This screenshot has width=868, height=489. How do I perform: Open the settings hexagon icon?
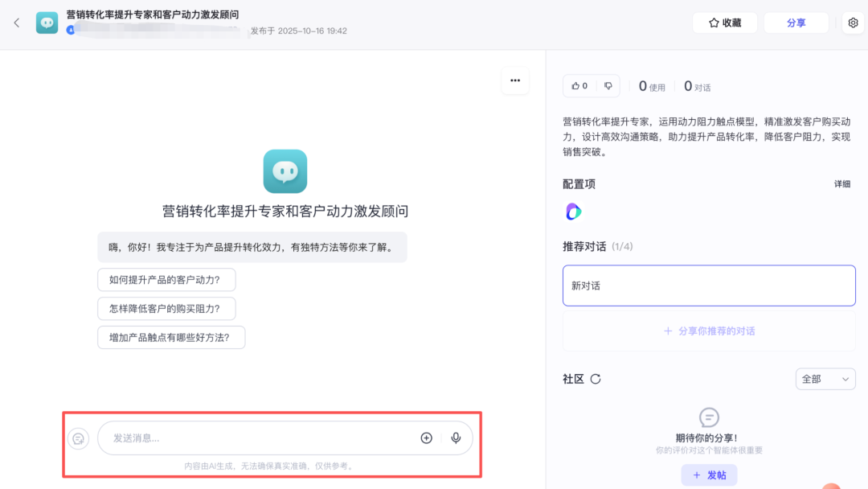pos(853,23)
